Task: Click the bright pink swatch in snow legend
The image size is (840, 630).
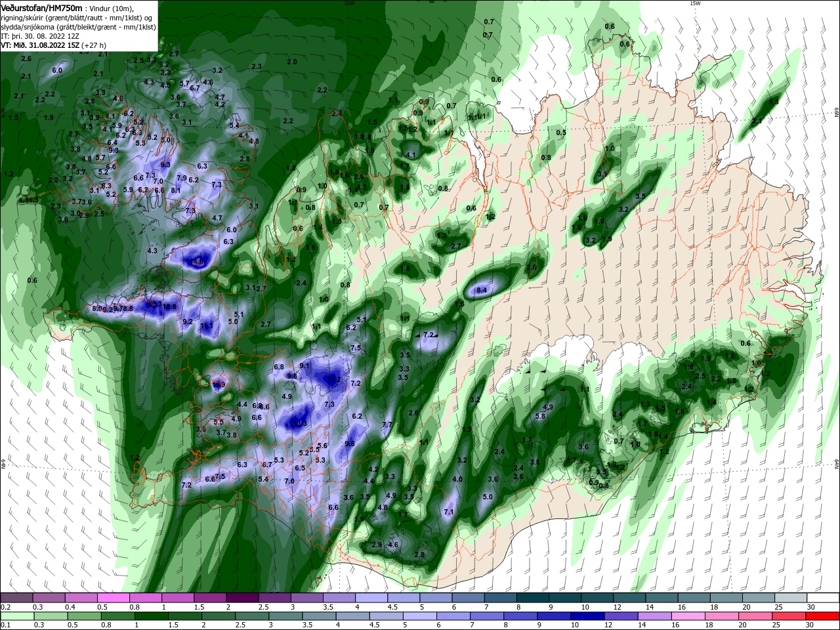Action: pos(113,598)
